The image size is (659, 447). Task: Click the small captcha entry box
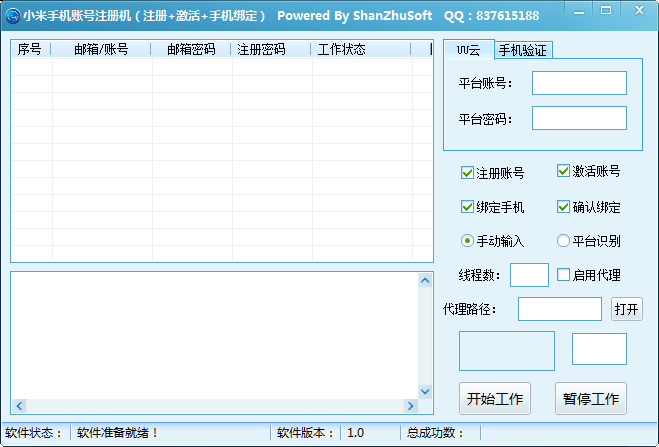click(599, 349)
